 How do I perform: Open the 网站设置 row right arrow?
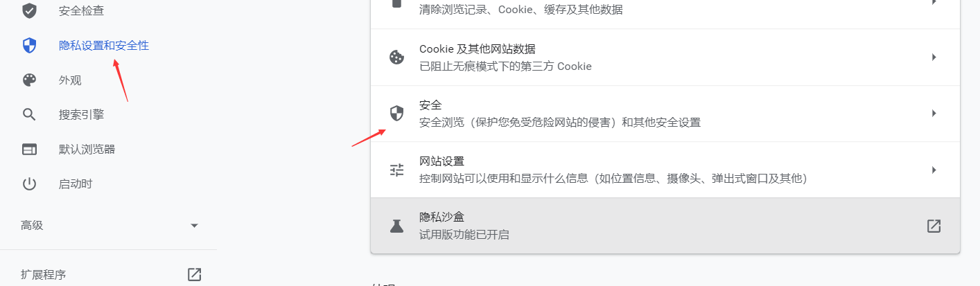pos(934,170)
